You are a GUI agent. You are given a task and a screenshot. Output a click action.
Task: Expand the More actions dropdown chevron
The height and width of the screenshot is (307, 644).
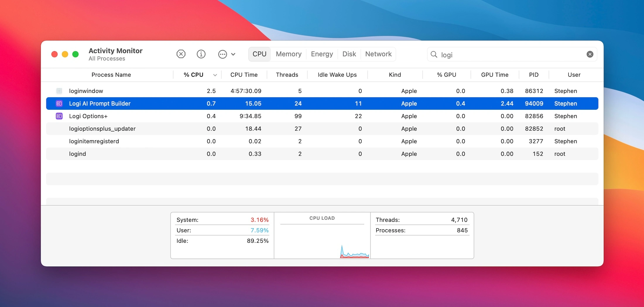point(233,54)
